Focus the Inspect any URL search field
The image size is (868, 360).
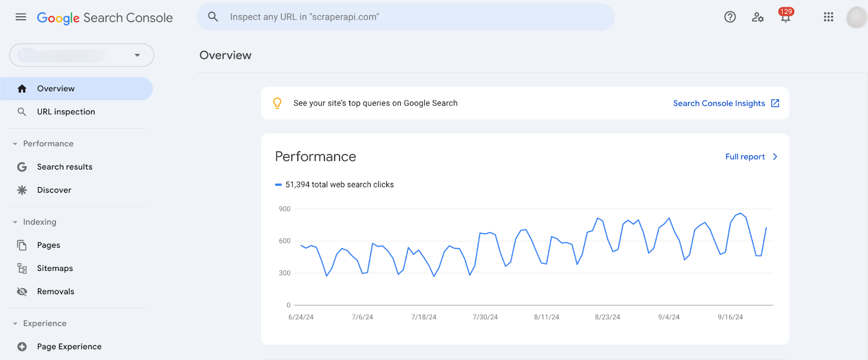405,17
